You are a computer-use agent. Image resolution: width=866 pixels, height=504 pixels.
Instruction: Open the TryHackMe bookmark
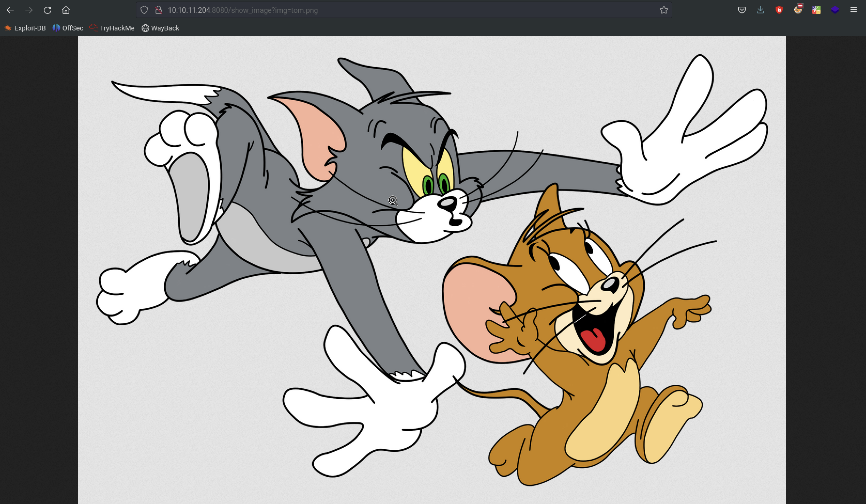(112, 28)
